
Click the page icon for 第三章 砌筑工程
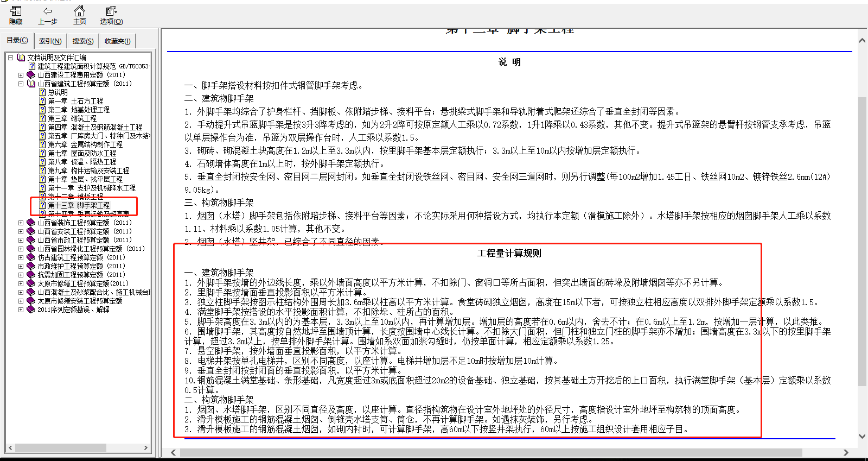(42, 118)
